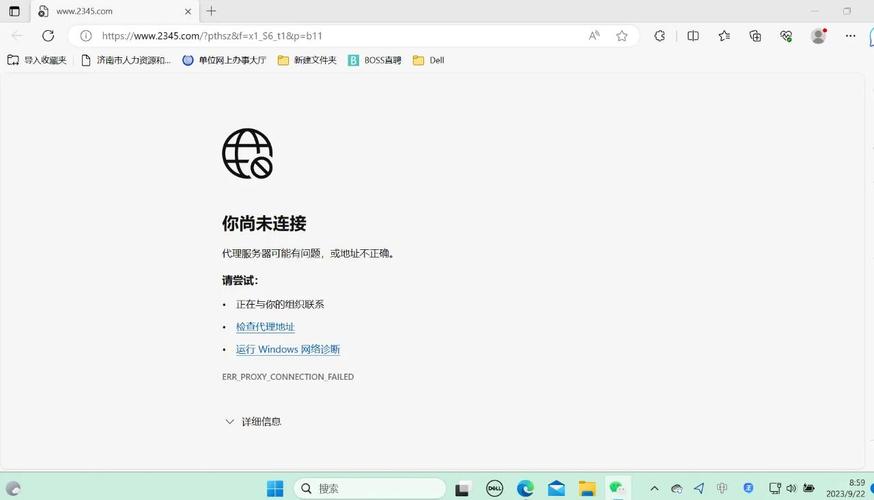Go back with the back arrow
Image resolution: width=874 pixels, height=500 pixels.
17,36
